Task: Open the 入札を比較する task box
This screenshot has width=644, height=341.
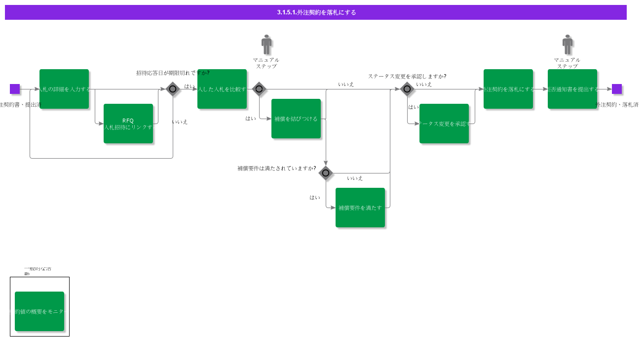Action: [x=222, y=89]
